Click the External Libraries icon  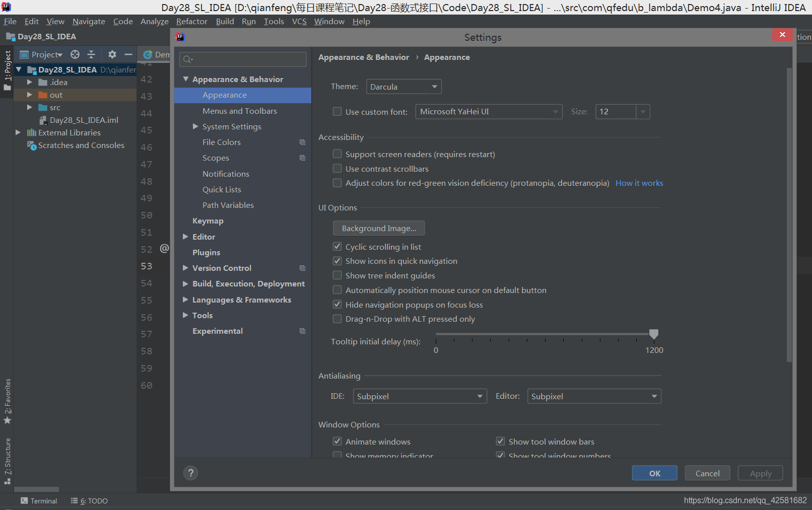pos(32,133)
